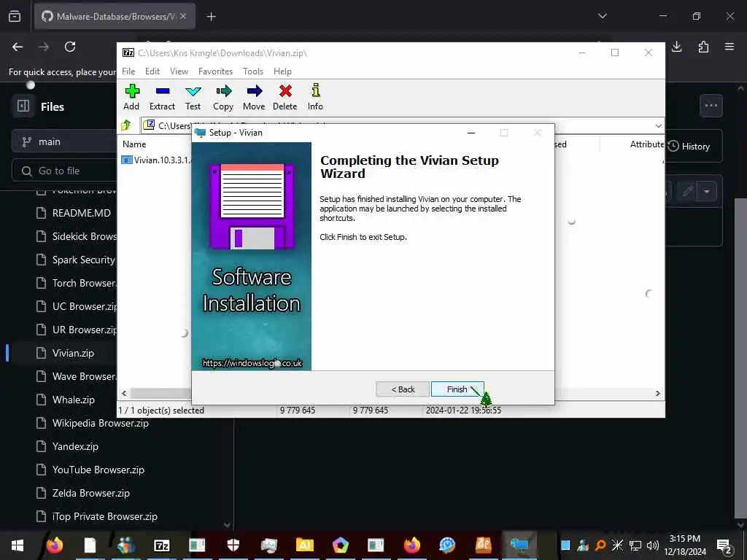
Task: Open the Firefox View icon at top left
Action: coord(15,16)
